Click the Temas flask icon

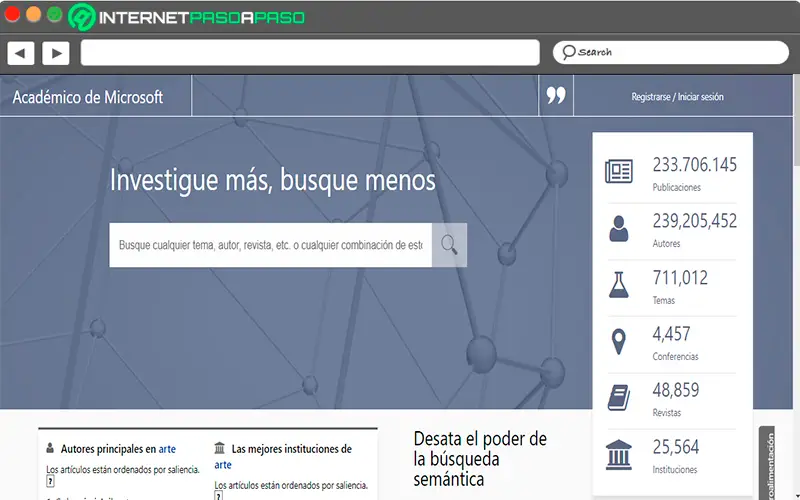pyautogui.click(x=618, y=285)
